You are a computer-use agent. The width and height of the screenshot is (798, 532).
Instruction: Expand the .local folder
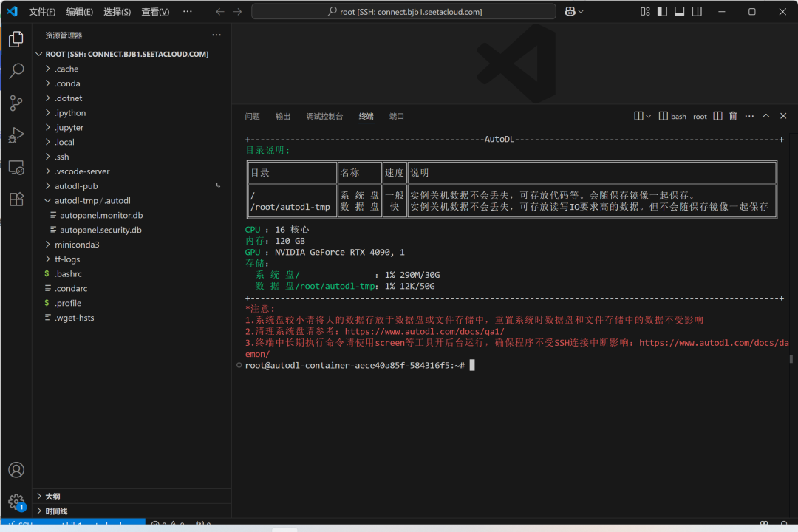point(132,142)
